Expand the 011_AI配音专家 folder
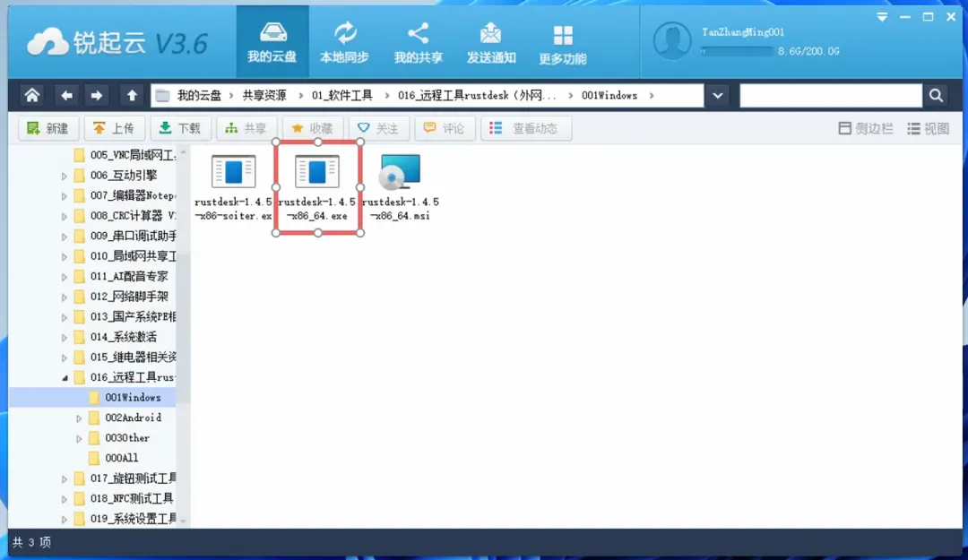The image size is (968, 560). point(65,277)
